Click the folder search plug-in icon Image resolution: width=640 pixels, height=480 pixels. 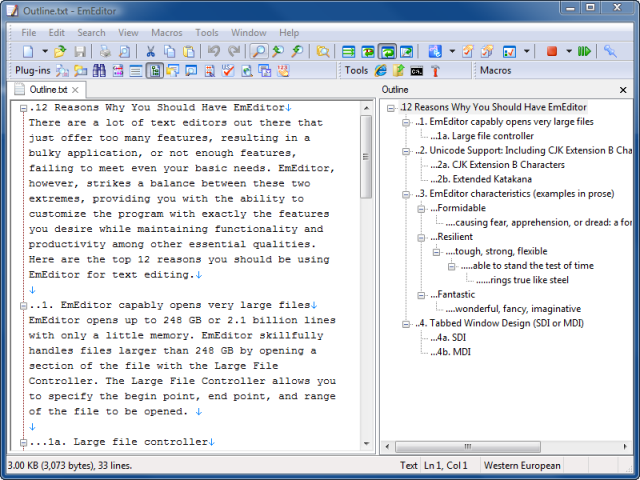80,71
